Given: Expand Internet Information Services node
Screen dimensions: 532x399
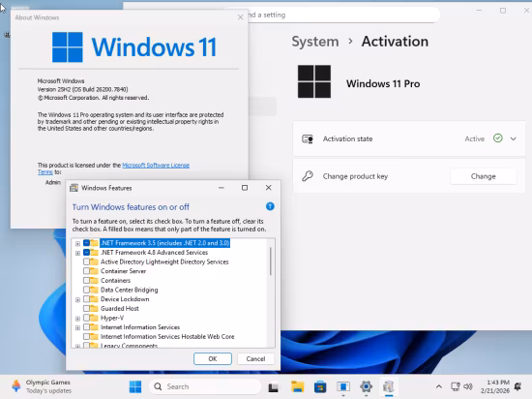Looking at the screenshot, I should point(77,327).
